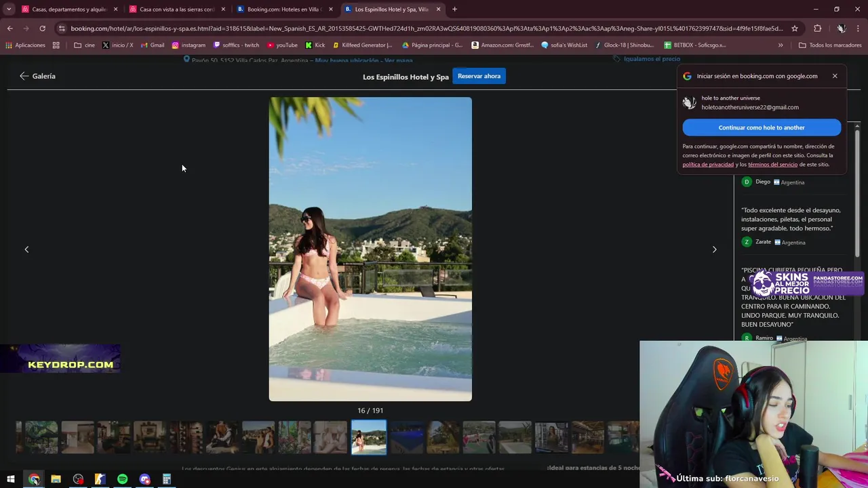Open Windows Start menu

pyautogui.click(x=10, y=479)
